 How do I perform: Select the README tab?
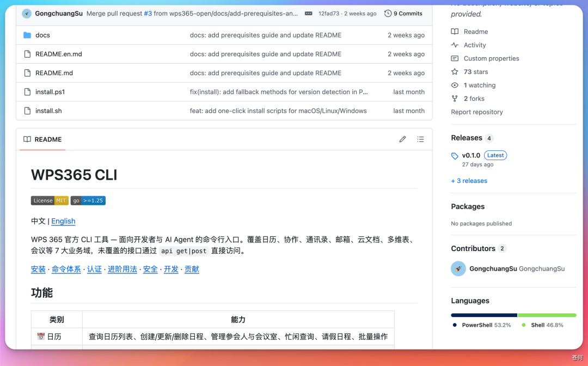[x=42, y=139]
